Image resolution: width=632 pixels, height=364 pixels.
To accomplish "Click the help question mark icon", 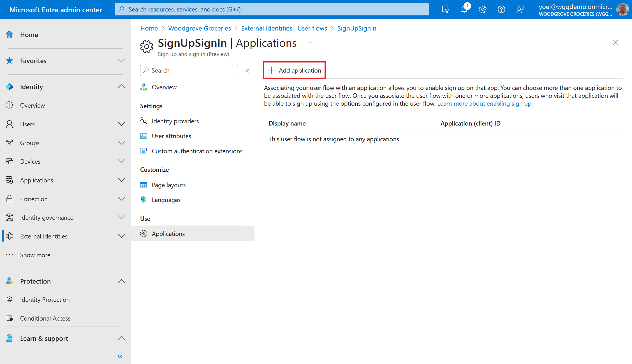I will coord(501,10).
